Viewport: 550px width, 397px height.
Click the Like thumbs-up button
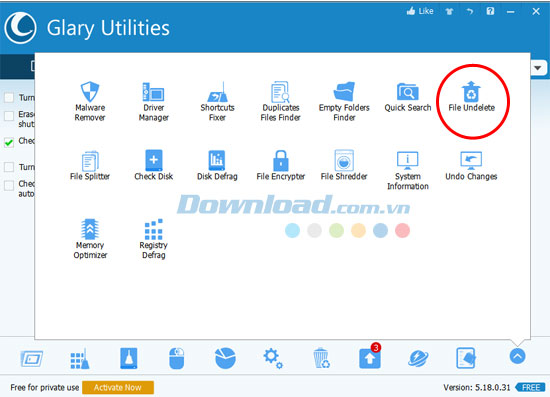[x=420, y=11]
